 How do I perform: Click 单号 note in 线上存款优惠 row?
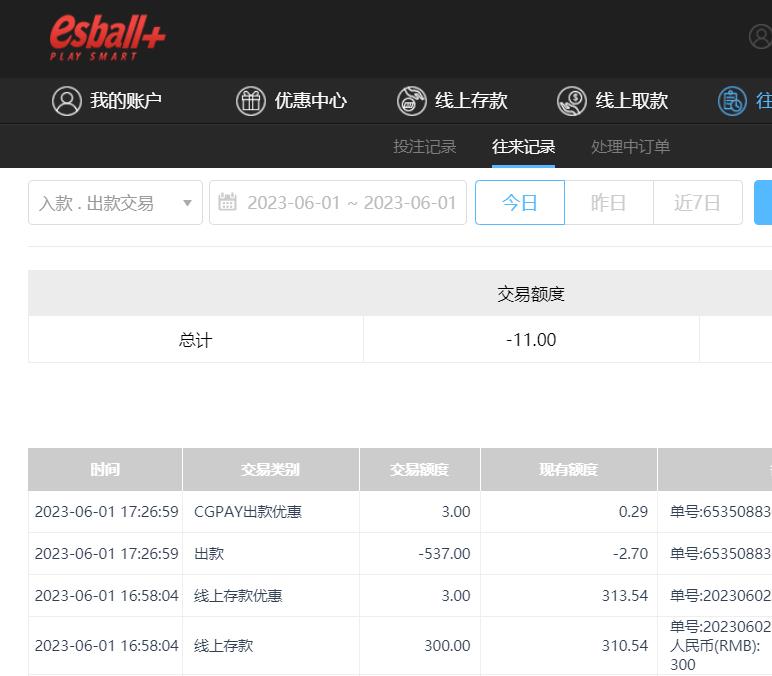721,596
